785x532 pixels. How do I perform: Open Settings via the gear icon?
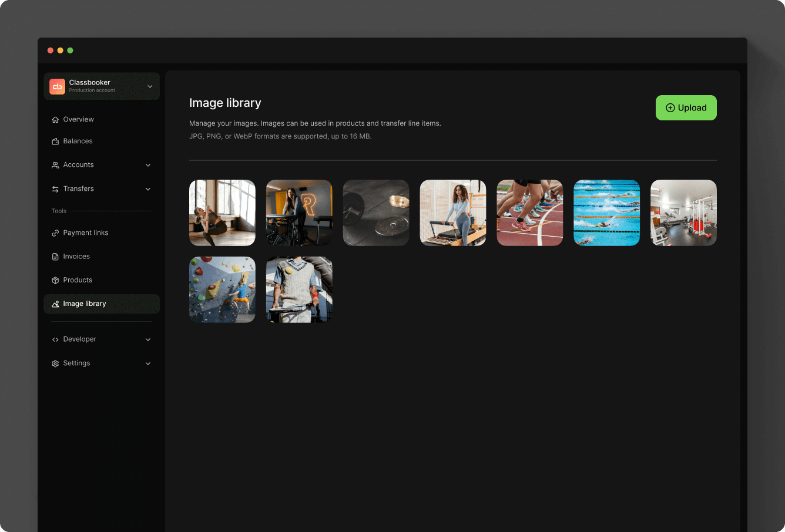coord(55,363)
